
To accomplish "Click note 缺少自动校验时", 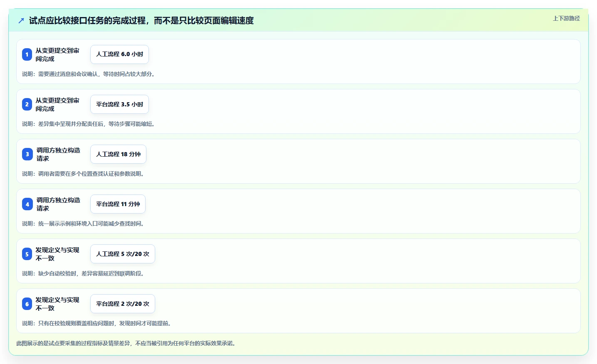I will click(84, 273).
